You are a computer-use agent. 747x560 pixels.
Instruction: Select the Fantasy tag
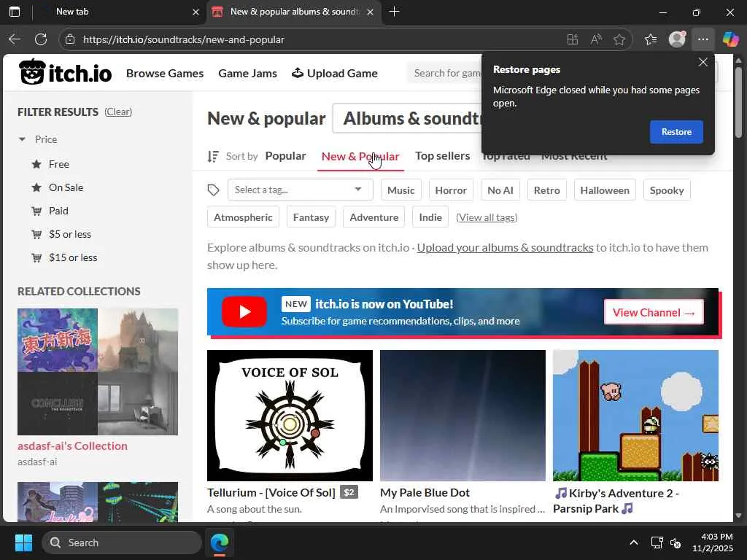pyautogui.click(x=311, y=217)
